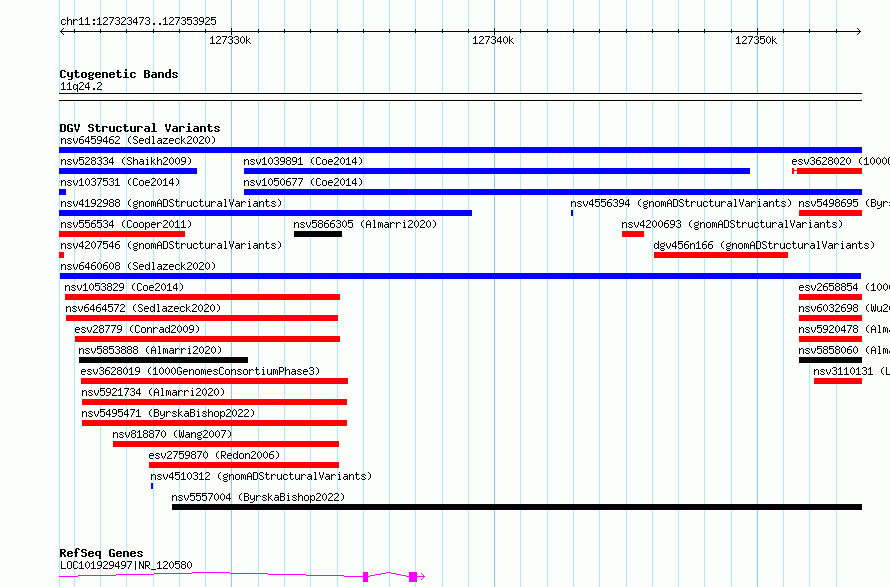Open esv2658854 variant label
Screen dimensions: 890x587
pos(844,287)
